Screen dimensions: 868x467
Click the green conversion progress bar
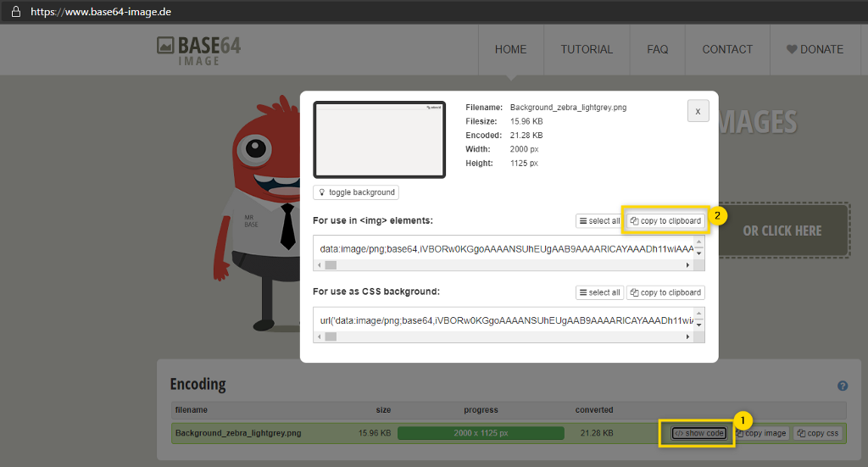[x=480, y=433]
